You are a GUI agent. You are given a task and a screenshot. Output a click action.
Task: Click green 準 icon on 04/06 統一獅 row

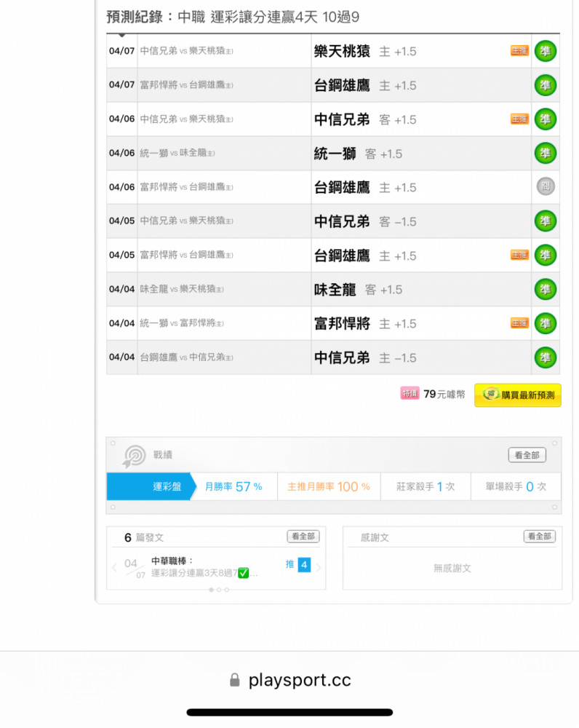point(545,153)
